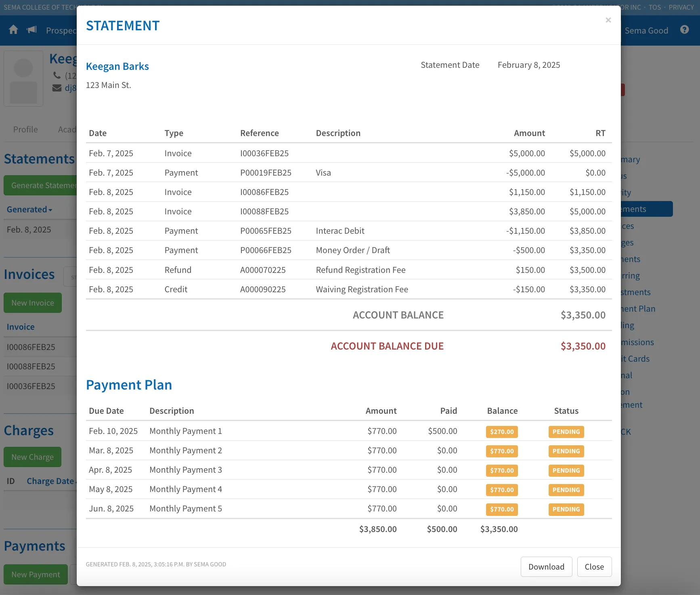The width and height of the screenshot is (700, 595).
Task: Open the Keegan Barks name link
Action: pyautogui.click(x=117, y=66)
